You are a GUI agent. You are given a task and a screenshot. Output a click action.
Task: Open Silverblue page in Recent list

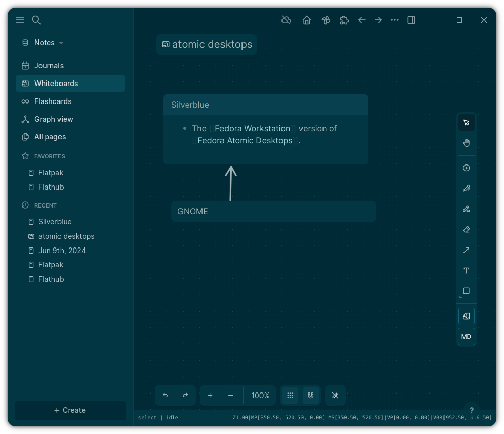(x=55, y=222)
